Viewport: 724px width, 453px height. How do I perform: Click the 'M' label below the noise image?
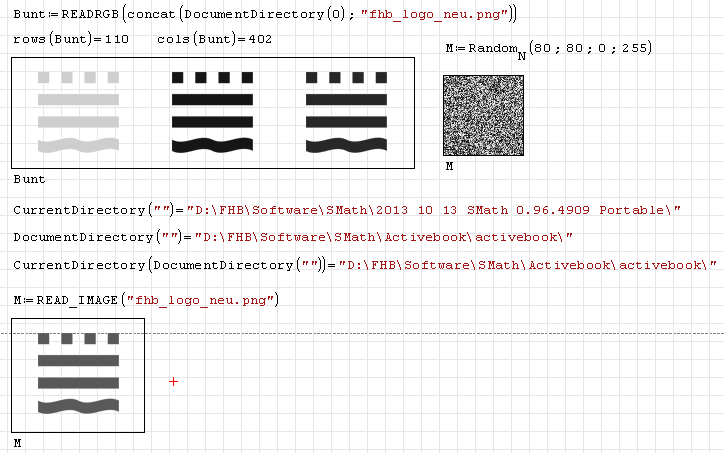click(449, 166)
